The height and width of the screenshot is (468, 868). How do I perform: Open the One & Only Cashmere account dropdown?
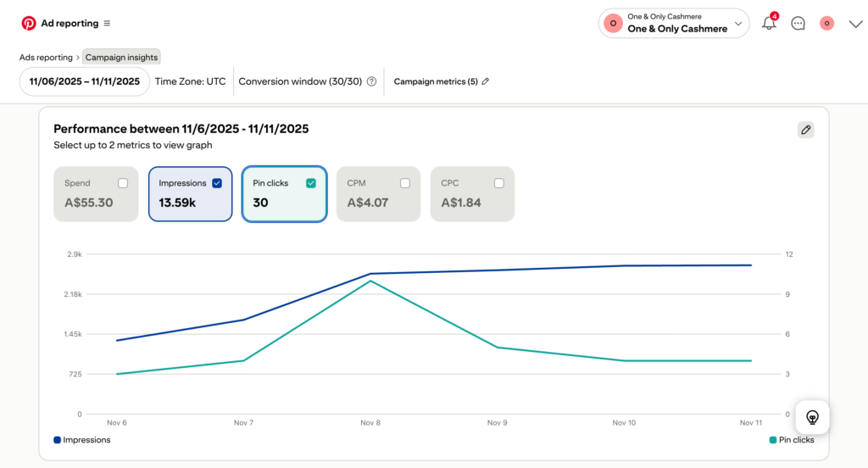(674, 24)
